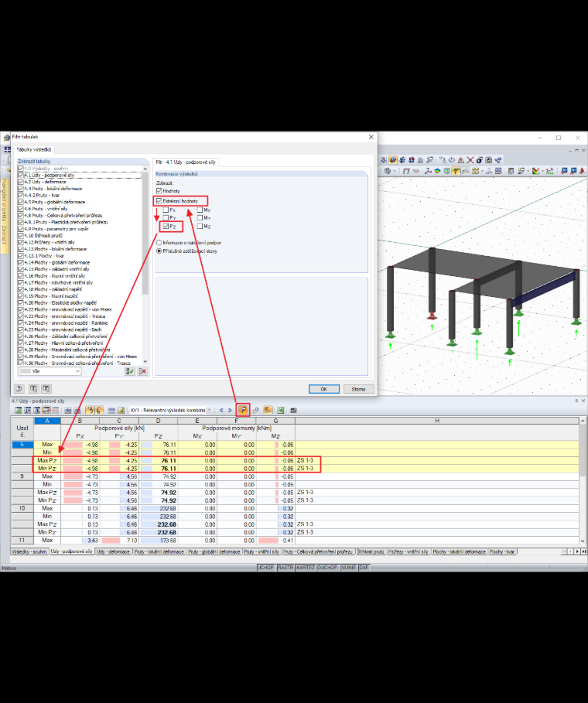Open Pruty - vnitřní síly bottom tab

coord(262,552)
